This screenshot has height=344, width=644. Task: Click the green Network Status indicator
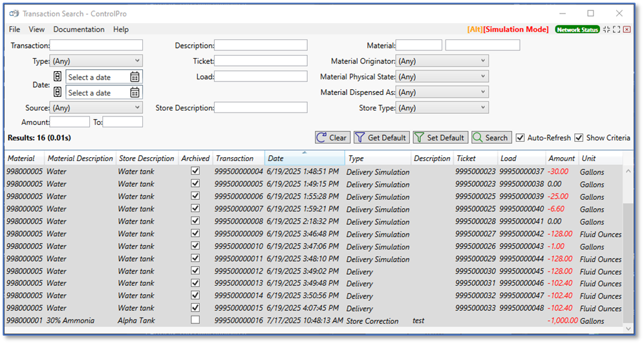(x=577, y=30)
